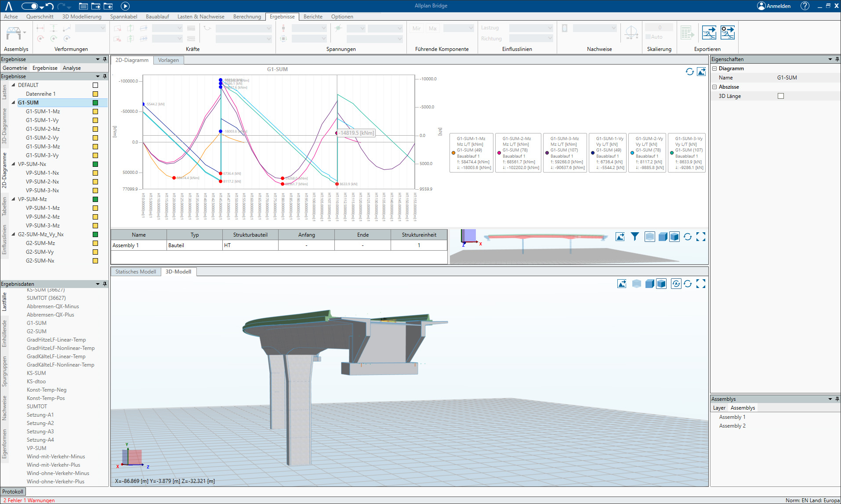The width and height of the screenshot is (841, 504).
Task: Maximize the assembly preview with fullscreen icon
Action: [x=701, y=237]
